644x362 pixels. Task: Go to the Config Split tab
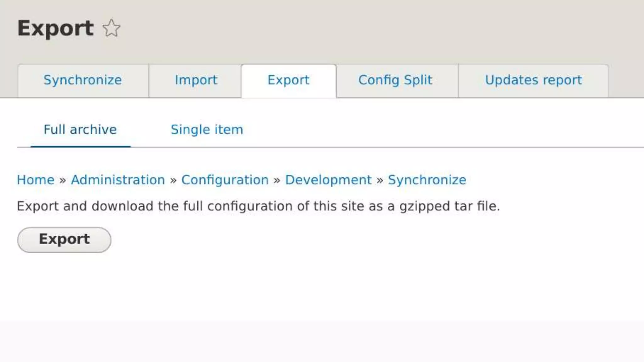click(395, 80)
